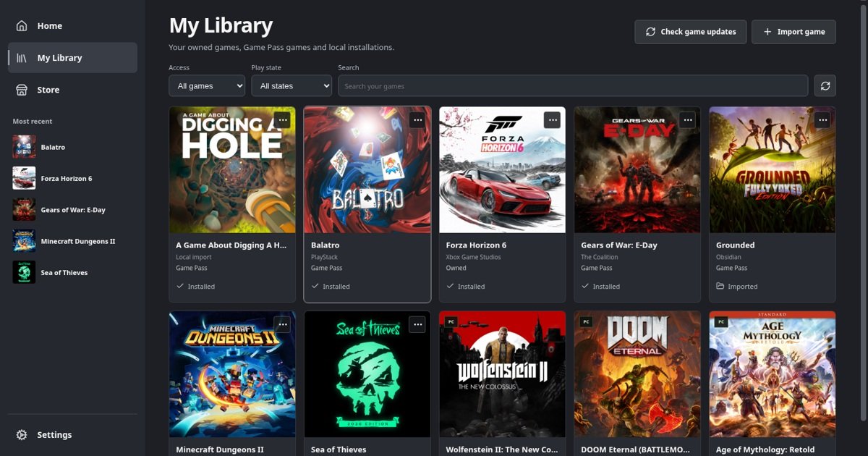Open Settings from the sidebar
The image size is (868, 456).
[x=72, y=435]
